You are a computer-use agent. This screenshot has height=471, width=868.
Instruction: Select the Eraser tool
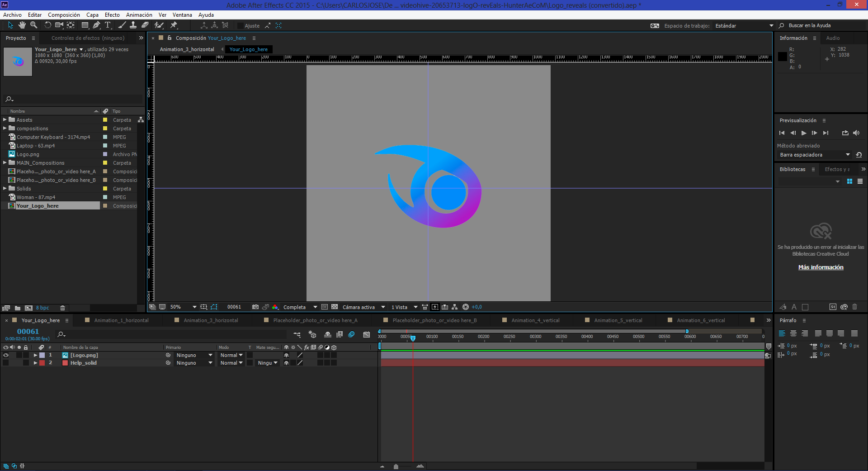(145, 25)
